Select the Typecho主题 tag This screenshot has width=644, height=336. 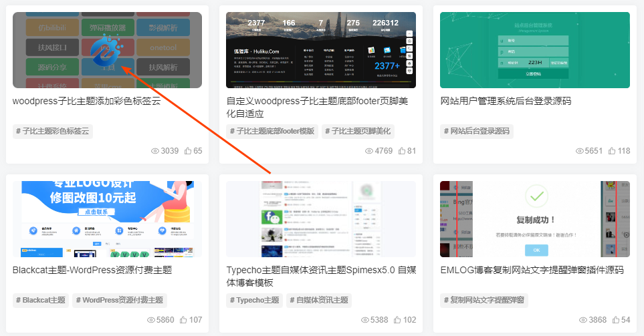pos(254,301)
